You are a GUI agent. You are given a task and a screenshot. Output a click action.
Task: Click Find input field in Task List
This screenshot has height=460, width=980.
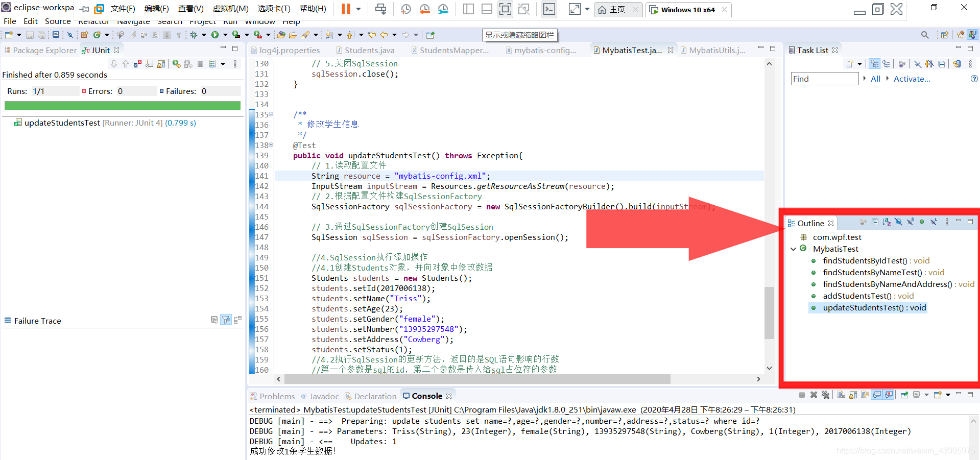[x=824, y=79]
